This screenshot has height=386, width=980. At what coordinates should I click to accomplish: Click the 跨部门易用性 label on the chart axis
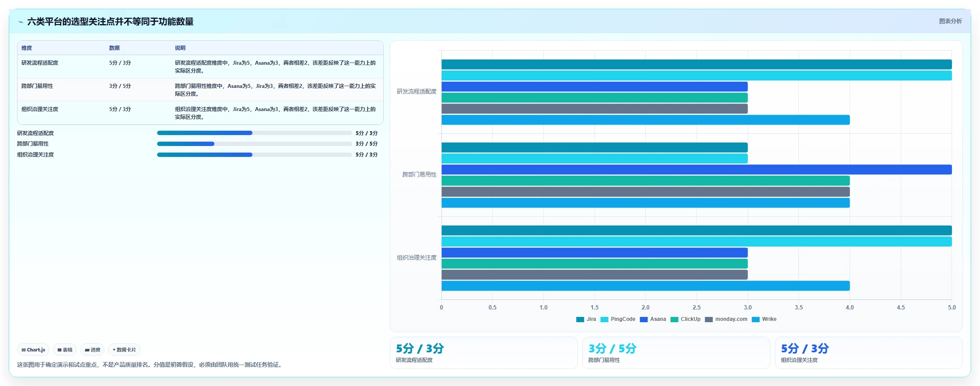[x=419, y=175]
